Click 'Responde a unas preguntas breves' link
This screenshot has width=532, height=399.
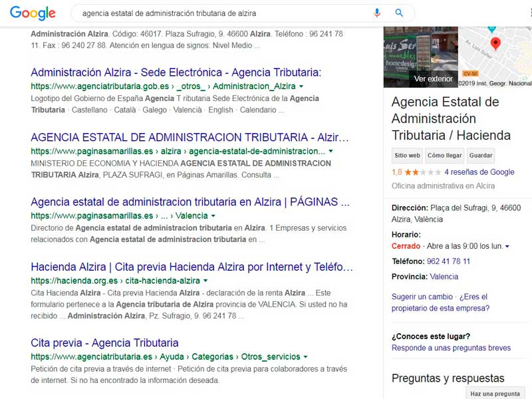click(x=451, y=348)
